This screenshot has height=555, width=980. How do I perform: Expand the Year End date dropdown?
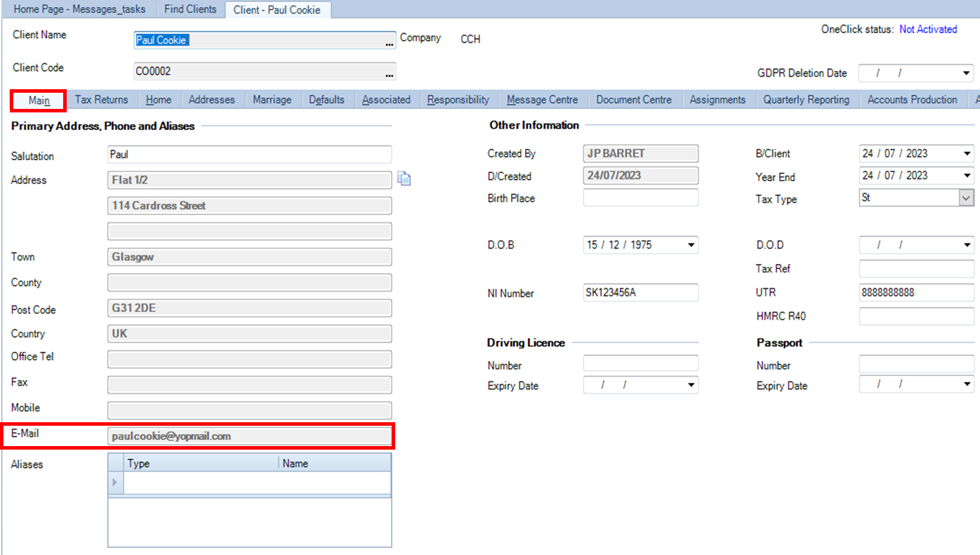point(967,176)
